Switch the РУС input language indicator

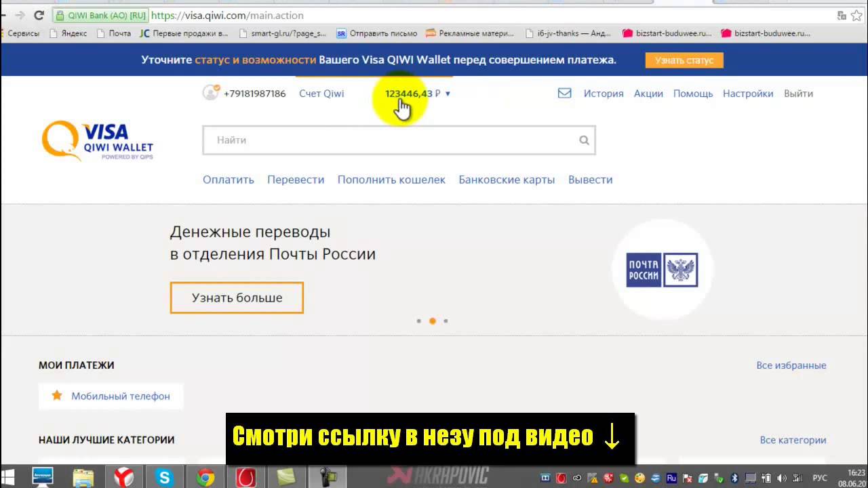pos(820,478)
